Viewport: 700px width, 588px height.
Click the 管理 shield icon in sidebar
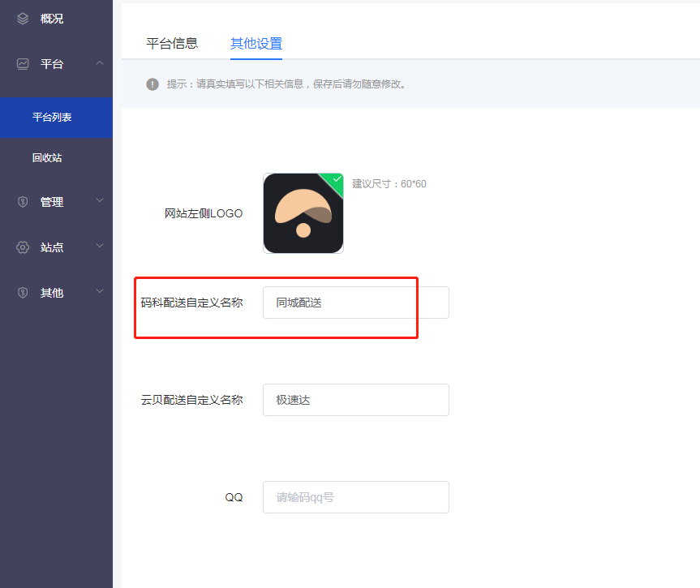[x=23, y=202]
